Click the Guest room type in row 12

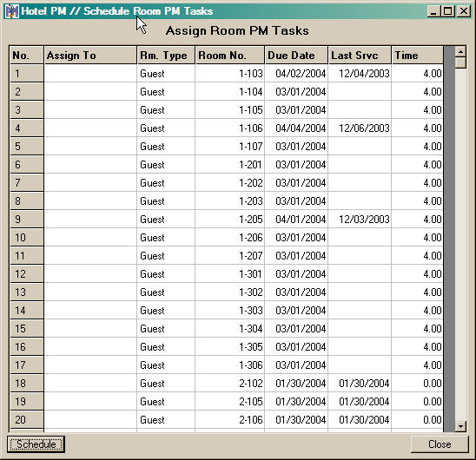[166, 273]
